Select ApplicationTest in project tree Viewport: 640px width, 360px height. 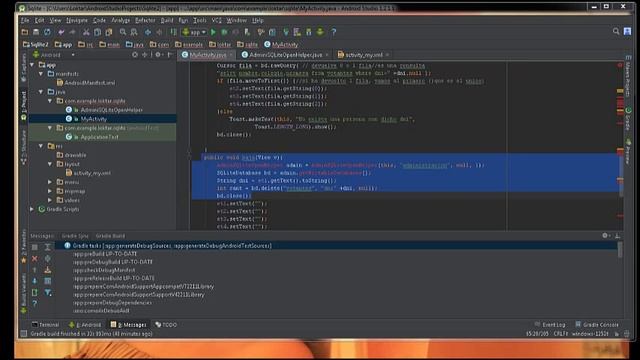[93, 137]
